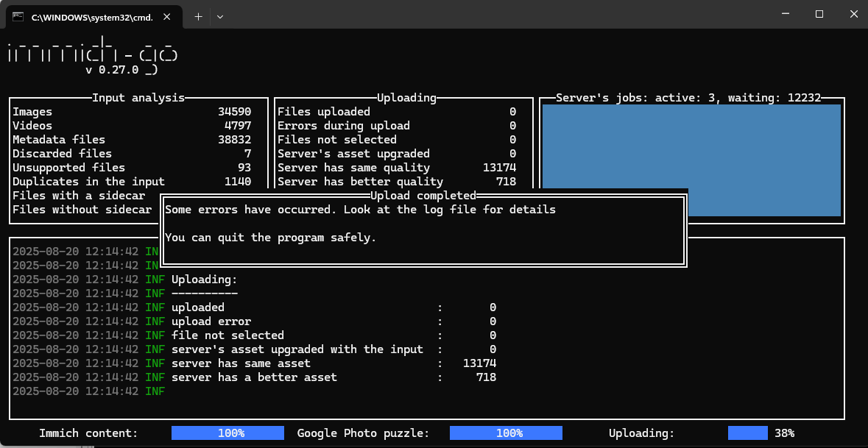Click the Duplicates in the input count "1140"
868x448 pixels.
click(238, 182)
